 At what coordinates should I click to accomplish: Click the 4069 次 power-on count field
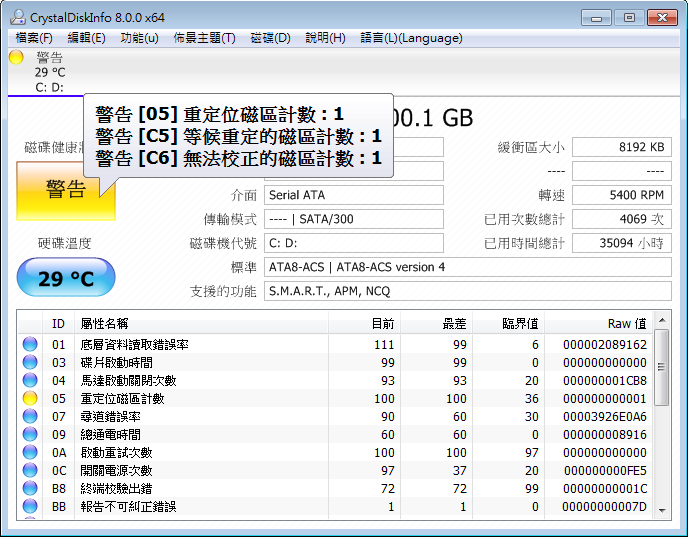pos(622,219)
